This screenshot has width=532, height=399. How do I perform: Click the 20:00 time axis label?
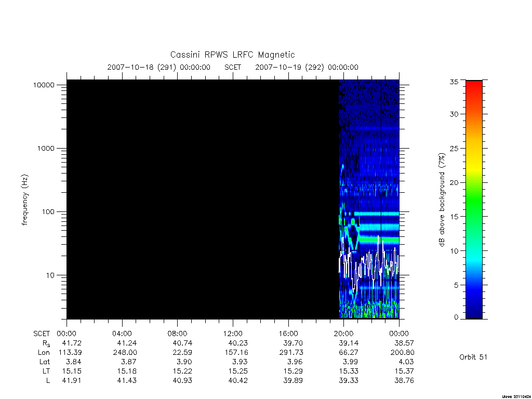point(344,334)
